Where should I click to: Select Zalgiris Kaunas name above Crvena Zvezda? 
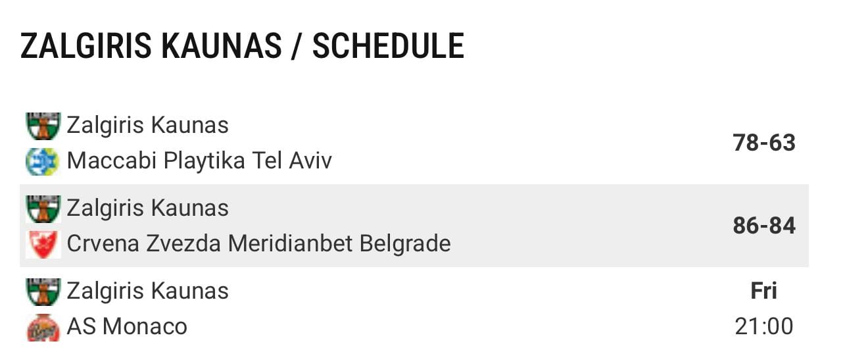[148, 208]
